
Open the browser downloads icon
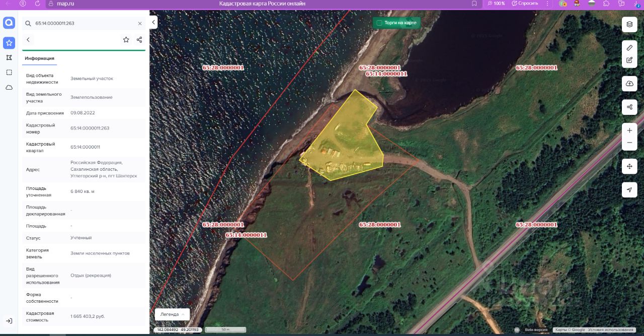pyautogui.click(x=636, y=4)
